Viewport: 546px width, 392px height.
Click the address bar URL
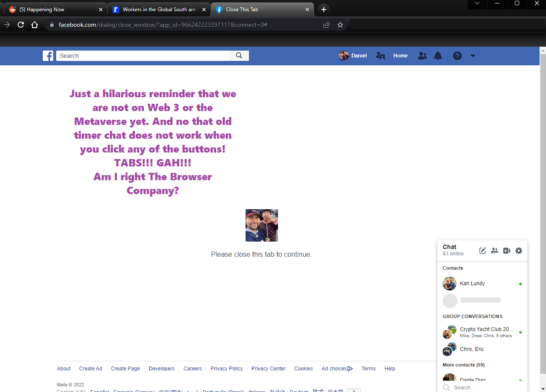163,25
